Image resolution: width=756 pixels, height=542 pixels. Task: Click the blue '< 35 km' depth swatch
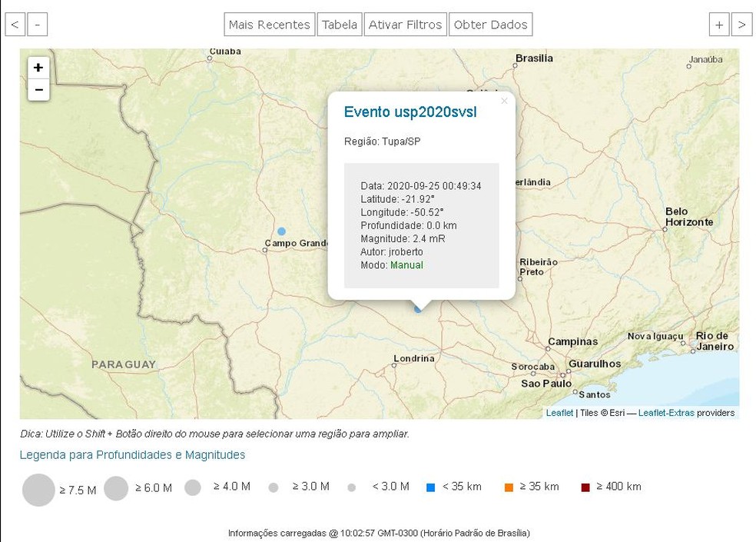(x=431, y=487)
